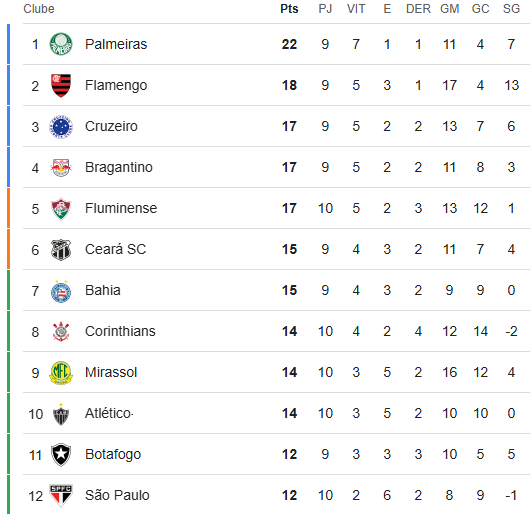The height and width of the screenshot is (514, 530).
Task: Click the Bahia club crest icon
Action: coord(61,291)
